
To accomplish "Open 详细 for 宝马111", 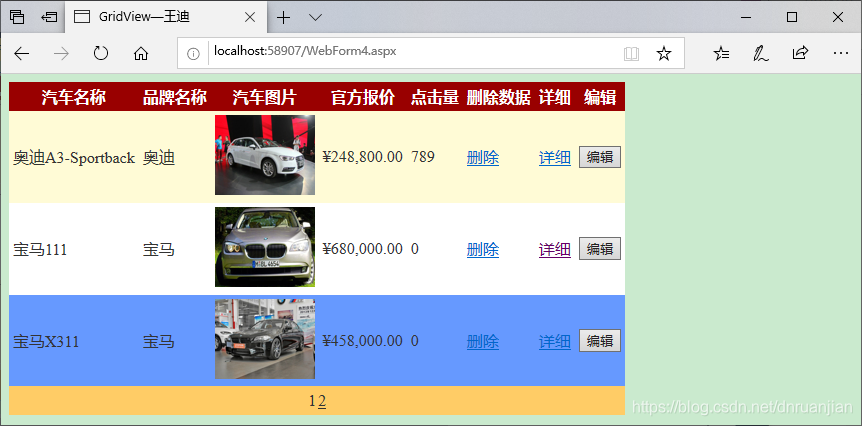I will coord(555,250).
